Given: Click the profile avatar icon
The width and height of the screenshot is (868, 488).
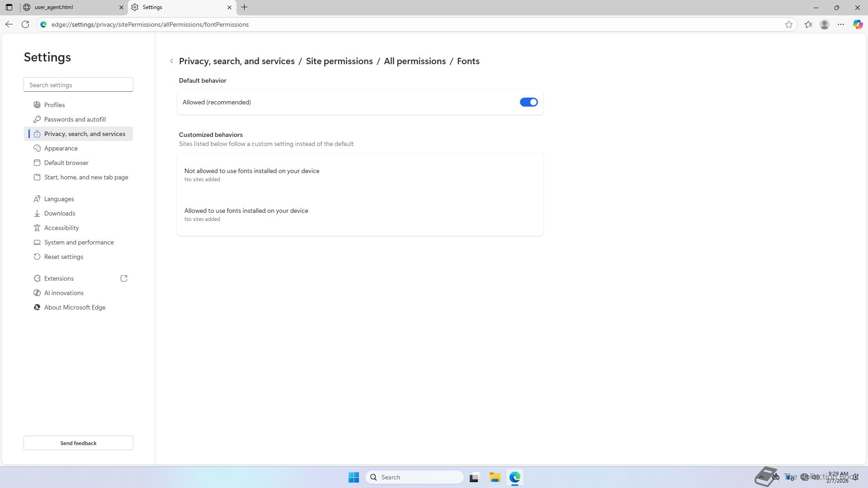Looking at the screenshot, I should tap(825, 24).
